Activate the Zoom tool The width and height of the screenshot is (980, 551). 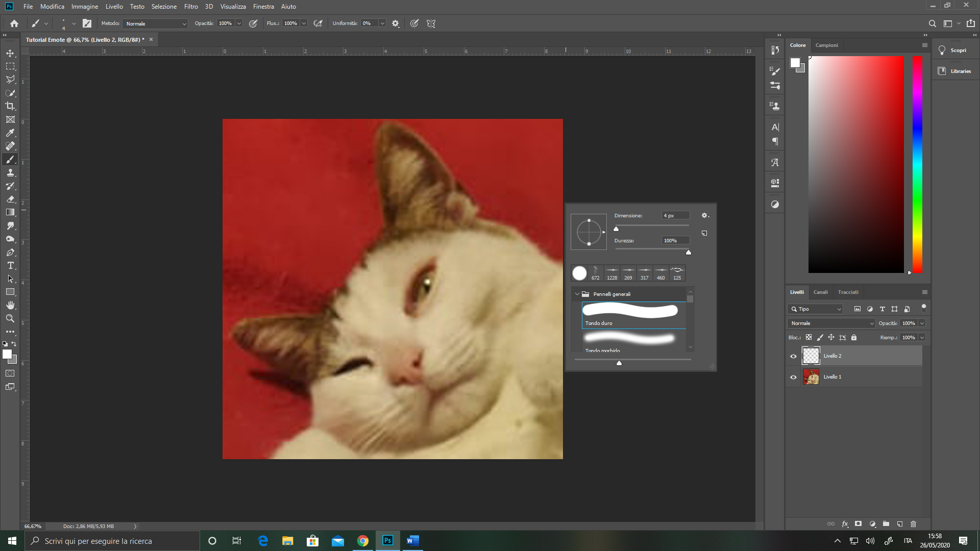[x=10, y=318]
